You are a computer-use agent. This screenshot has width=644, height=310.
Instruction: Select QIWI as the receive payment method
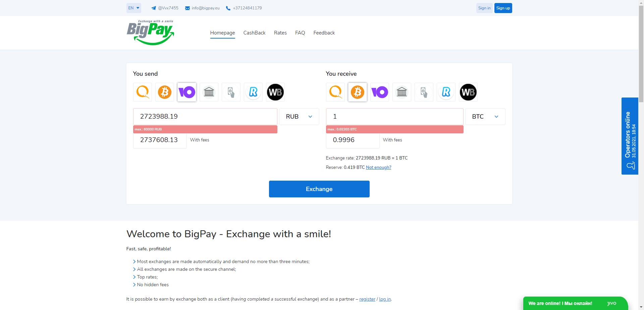click(x=335, y=92)
